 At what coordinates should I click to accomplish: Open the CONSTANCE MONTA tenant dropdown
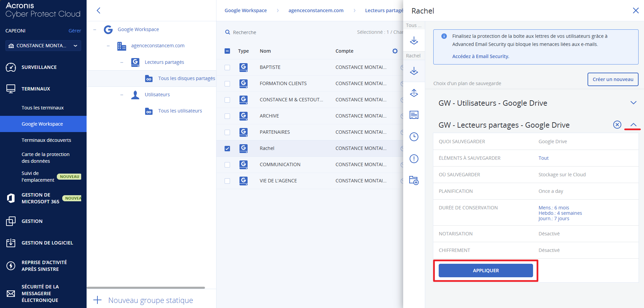pos(43,46)
